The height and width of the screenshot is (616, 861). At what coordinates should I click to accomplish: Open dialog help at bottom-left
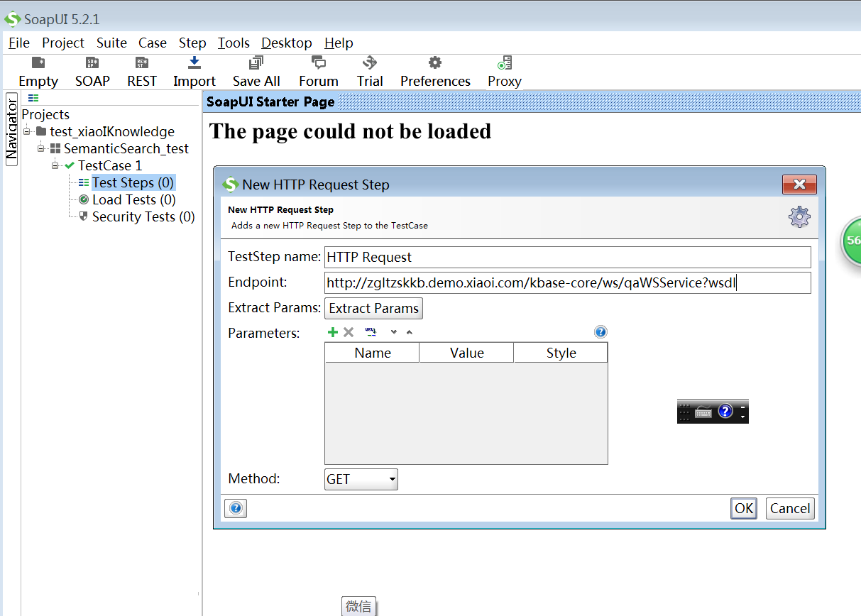[236, 508]
